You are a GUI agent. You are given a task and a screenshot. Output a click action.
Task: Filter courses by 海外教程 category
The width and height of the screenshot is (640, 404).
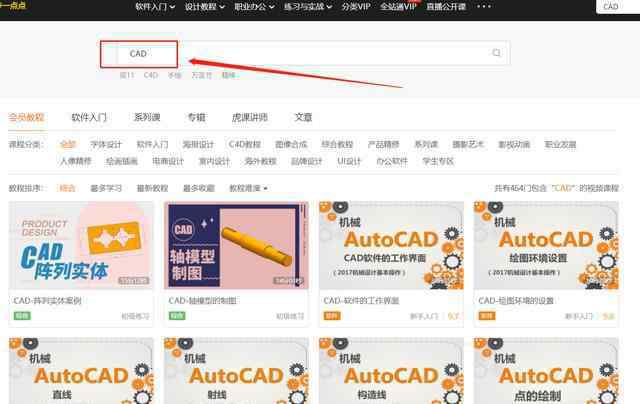(x=260, y=161)
